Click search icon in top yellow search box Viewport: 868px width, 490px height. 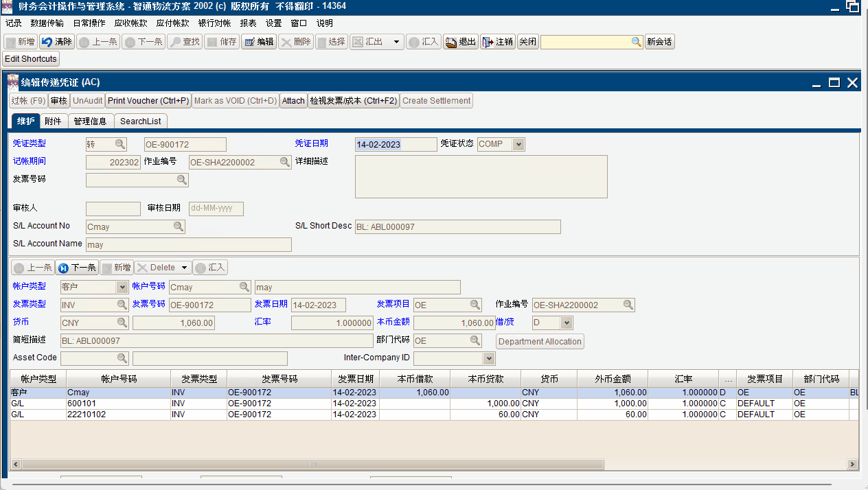click(637, 42)
